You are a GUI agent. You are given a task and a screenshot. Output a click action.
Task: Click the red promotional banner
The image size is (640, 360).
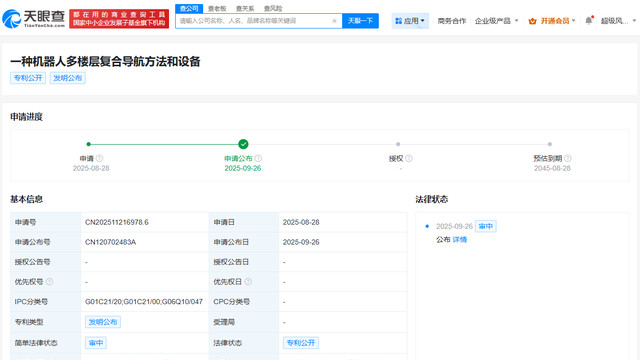pyautogui.click(x=119, y=19)
